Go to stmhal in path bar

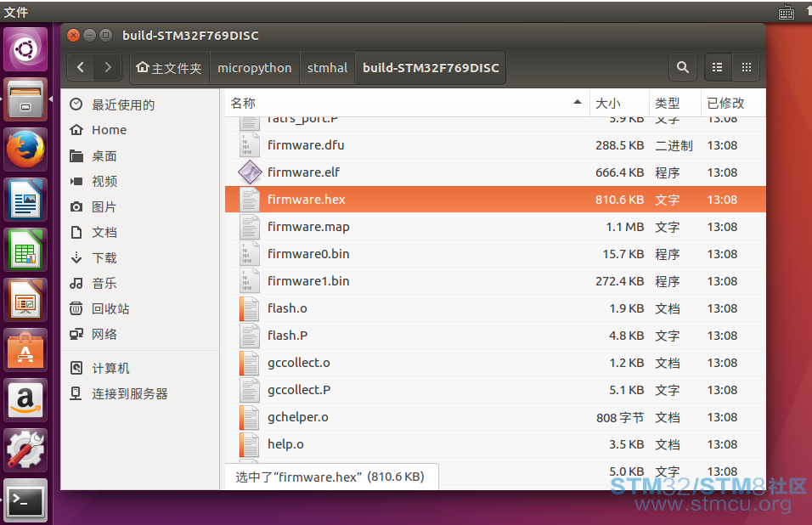coord(327,67)
